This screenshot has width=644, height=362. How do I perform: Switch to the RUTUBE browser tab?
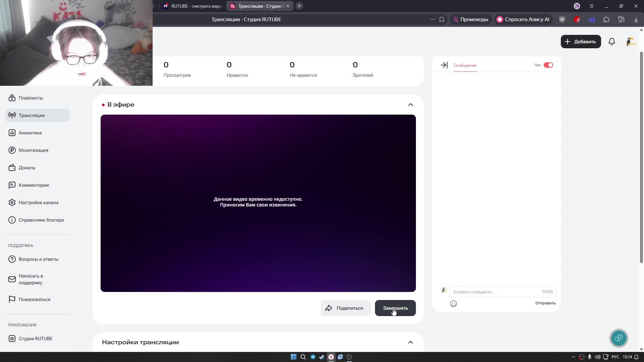(x=193, y=6)
